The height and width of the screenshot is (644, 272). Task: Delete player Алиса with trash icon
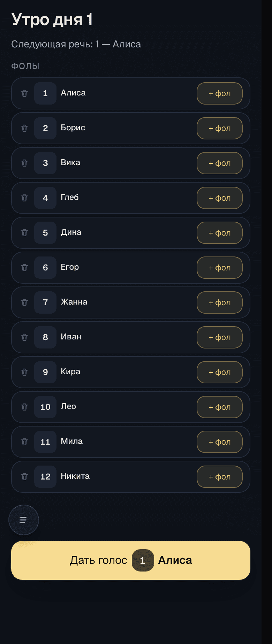[x=24, y=93]
